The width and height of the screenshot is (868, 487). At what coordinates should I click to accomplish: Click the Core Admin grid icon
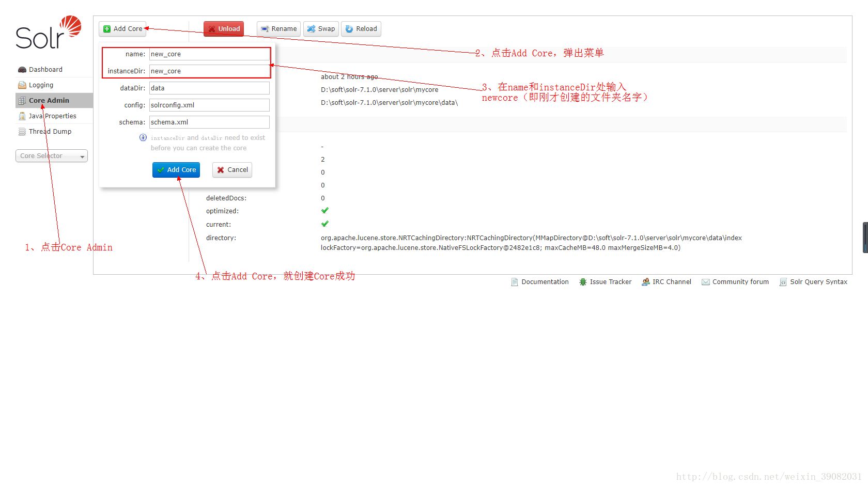[x=22, y=101]
